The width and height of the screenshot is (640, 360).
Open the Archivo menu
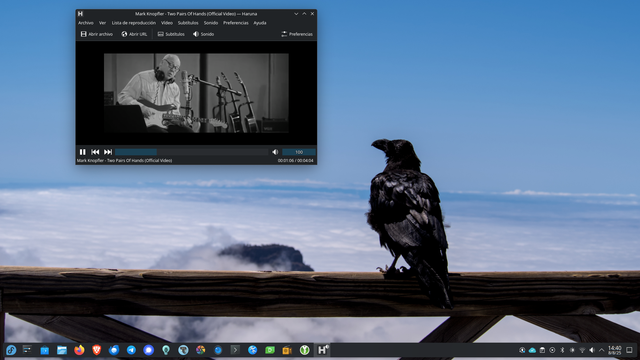tap(86, 23)
